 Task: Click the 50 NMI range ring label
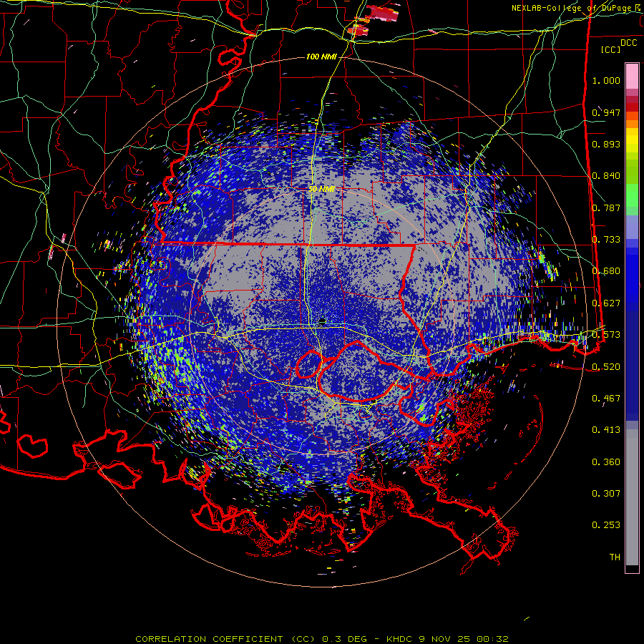pos(321,189)
